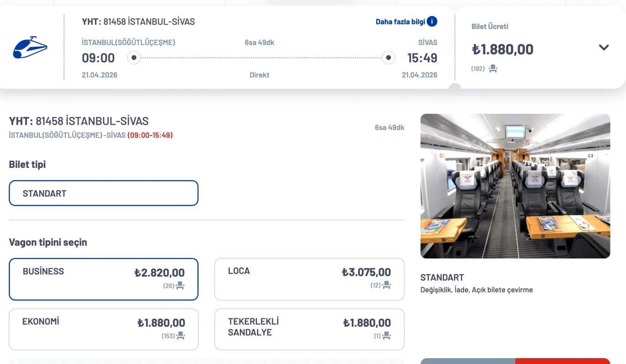Click the seat icon in Business card
Screen dimensions: 626x364
(x=180, y=286)
